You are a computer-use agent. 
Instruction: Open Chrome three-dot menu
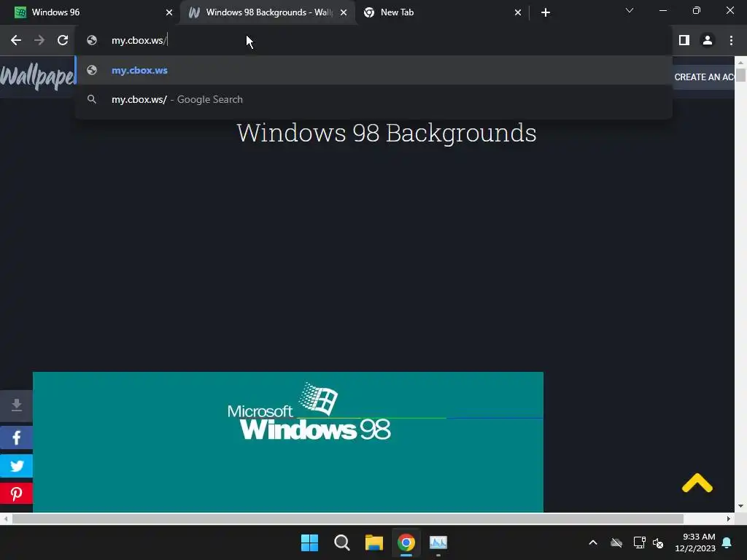click(731, 41)
